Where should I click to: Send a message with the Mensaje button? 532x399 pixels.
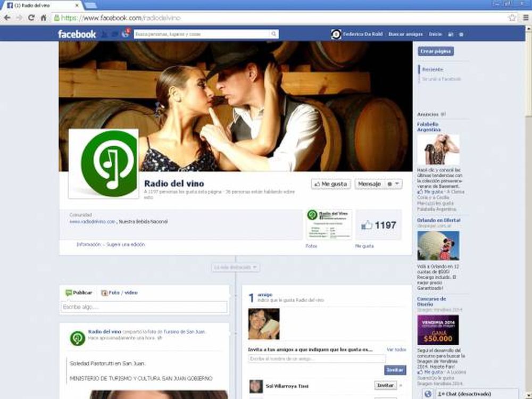point(370,184)
